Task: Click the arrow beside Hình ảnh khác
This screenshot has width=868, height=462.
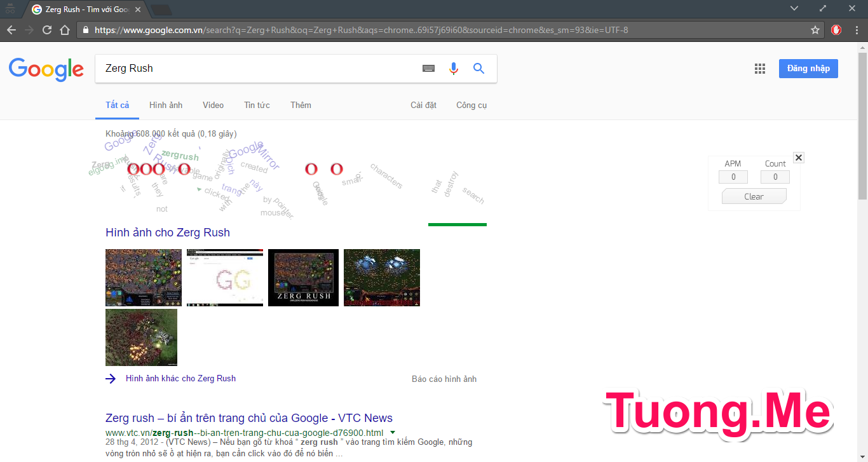Action: (111, 379)
